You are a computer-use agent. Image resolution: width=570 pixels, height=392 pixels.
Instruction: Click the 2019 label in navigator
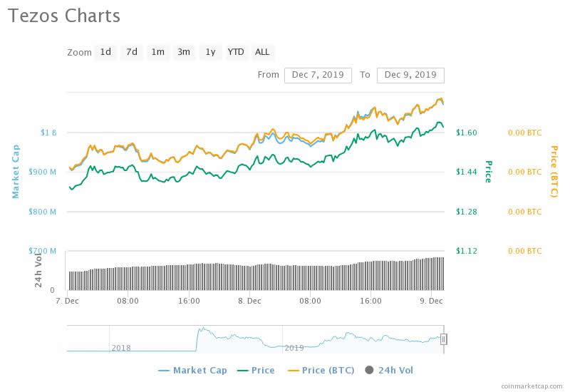click(294, 347)
